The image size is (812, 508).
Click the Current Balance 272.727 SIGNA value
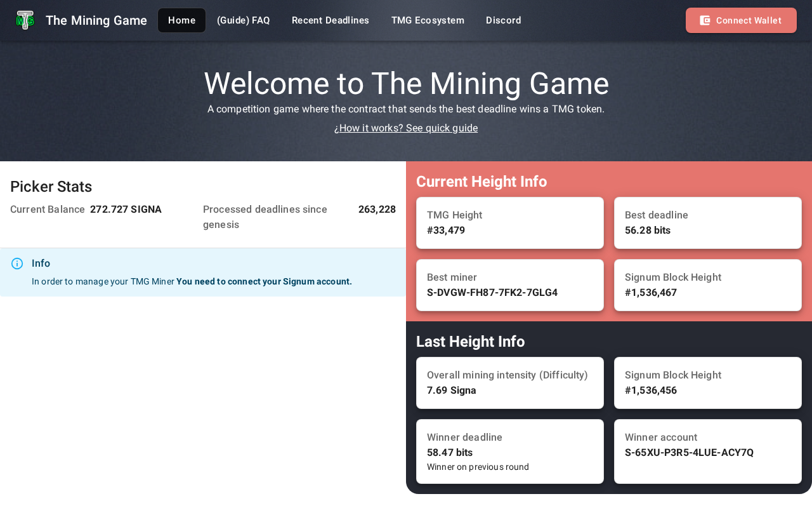pyautogui.click(x=126, y=210)
